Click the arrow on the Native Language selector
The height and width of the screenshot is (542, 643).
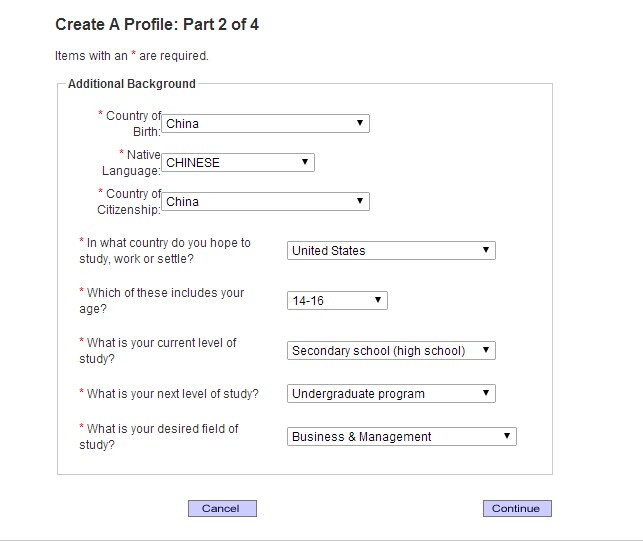click(305, 162)
